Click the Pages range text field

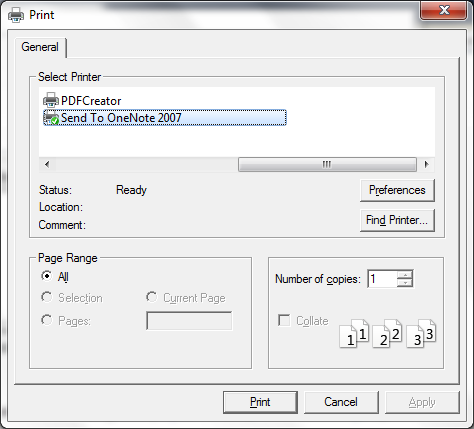[x=189, y=321]
